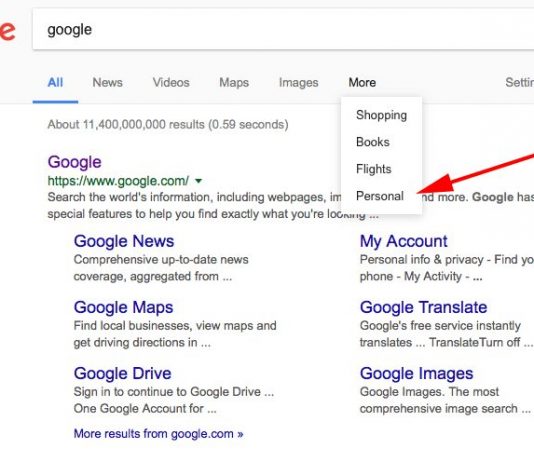Open the Maps search tab
This screenshot has height=462, width=534.
234,82
